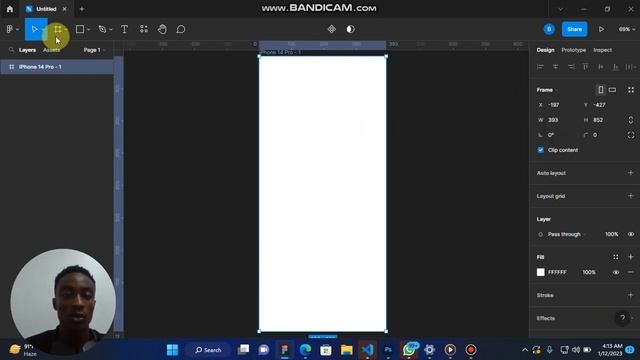This screenshot has height=360, width=640.
Task: Open the distribute spacing dropdown
Action: (631, 67)
